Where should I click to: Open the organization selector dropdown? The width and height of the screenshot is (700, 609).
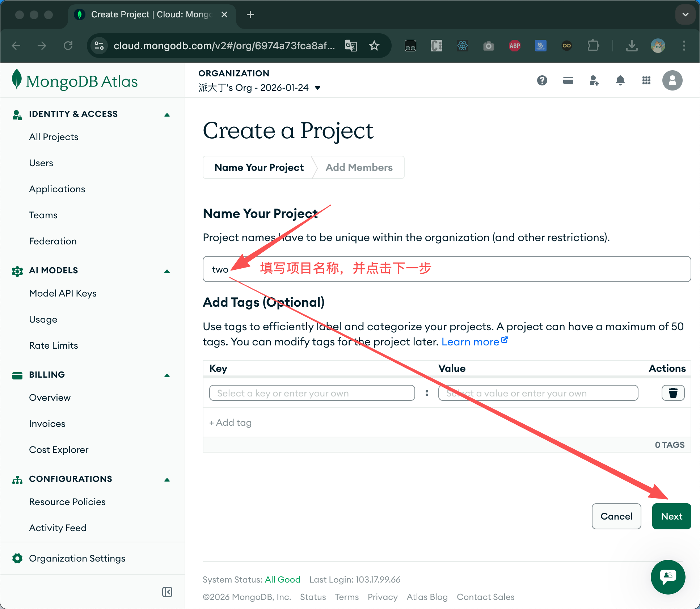pyautogui.click(x=317, y=88)
